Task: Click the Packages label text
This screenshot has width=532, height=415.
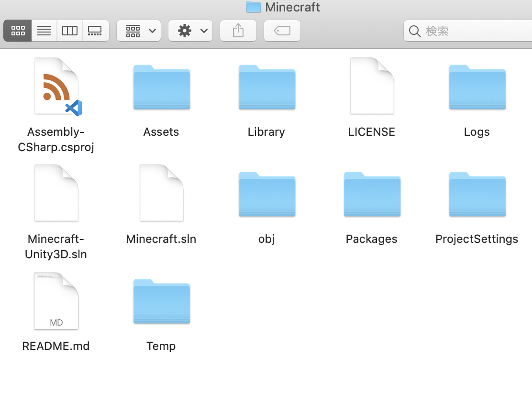Action: [372, 240]
